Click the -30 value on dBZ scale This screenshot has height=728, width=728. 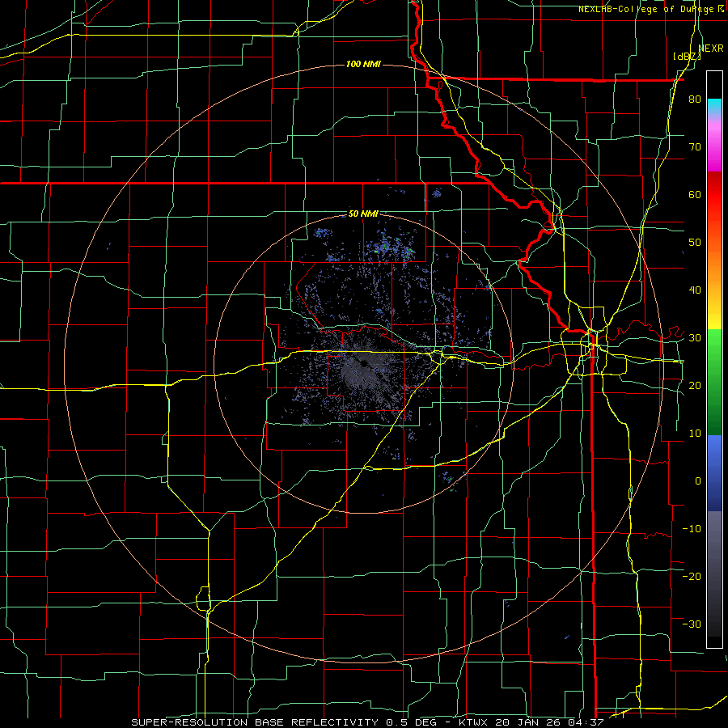692,624
